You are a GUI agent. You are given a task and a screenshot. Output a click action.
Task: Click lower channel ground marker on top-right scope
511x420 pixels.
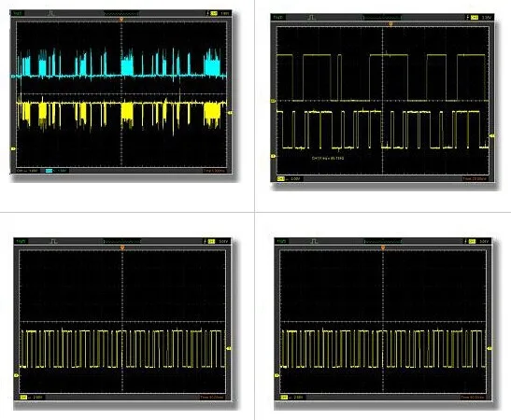tap(274, 156)
